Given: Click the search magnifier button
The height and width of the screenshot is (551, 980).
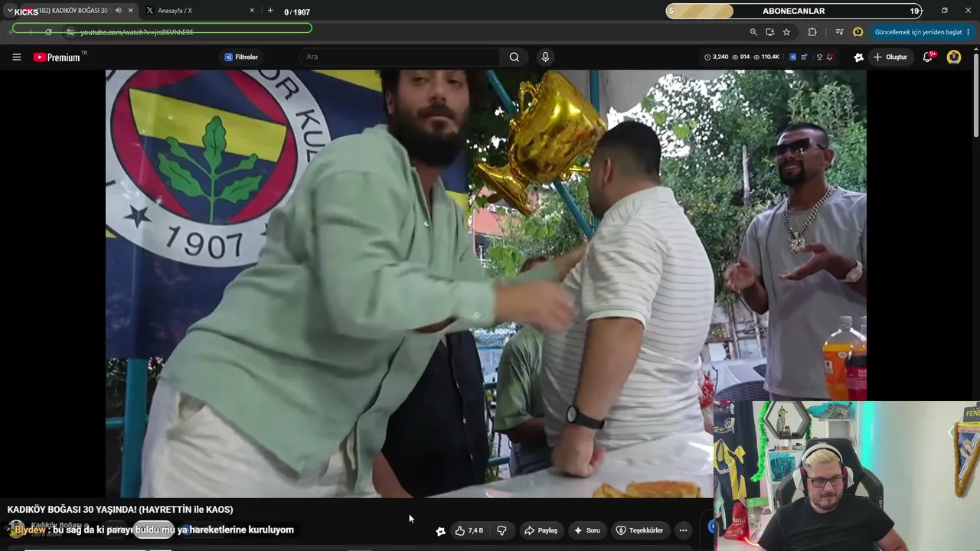Looking at the screenshot, I should click(x=514, y=57).
